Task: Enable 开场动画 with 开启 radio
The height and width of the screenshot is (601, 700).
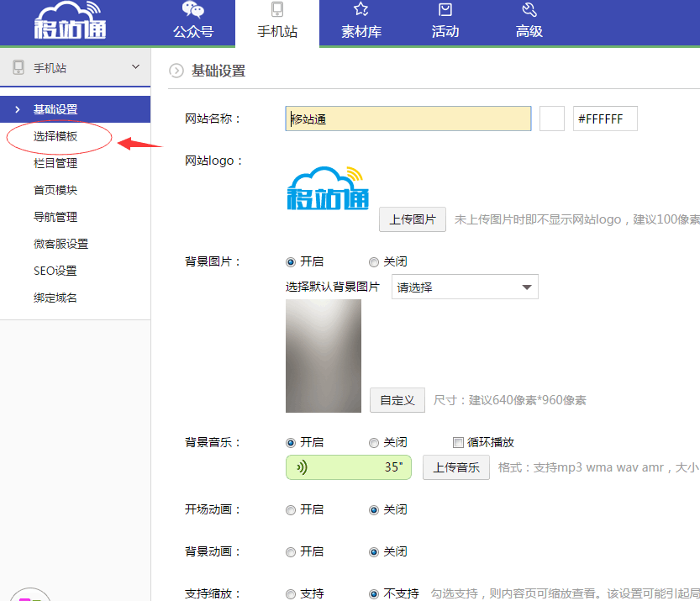Action: point(291,510)
